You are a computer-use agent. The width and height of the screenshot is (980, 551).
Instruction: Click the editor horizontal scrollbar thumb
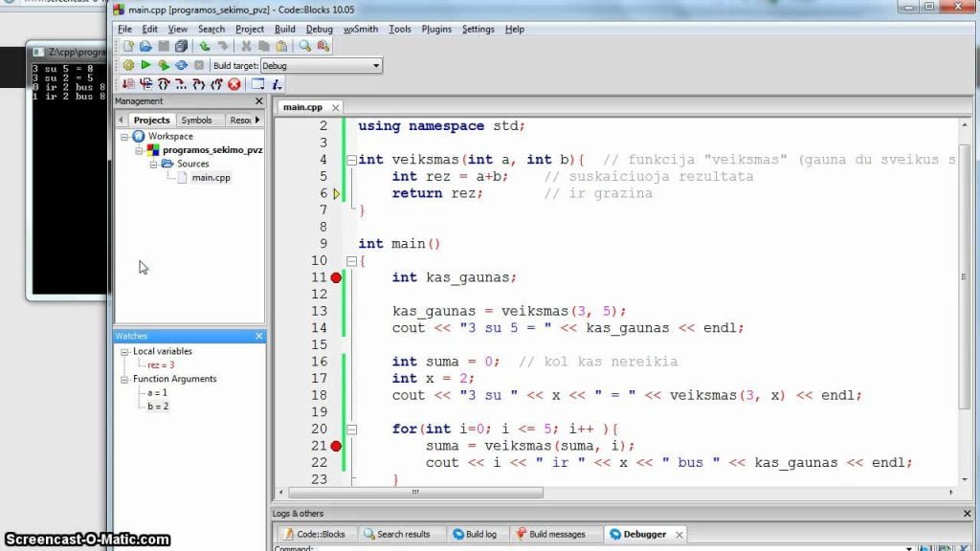point(414,493)
